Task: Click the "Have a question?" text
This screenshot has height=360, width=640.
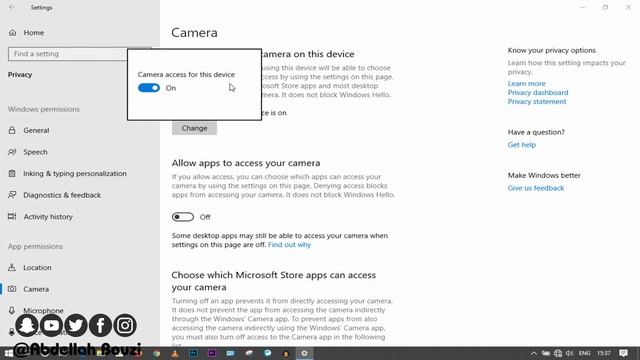Action: [536, 132]
